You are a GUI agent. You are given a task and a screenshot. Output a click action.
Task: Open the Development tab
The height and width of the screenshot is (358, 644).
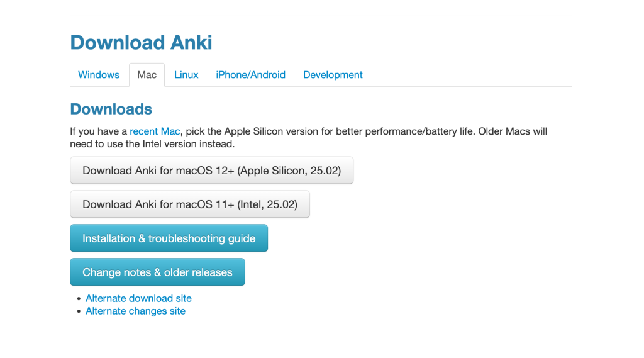click(333, 75)
